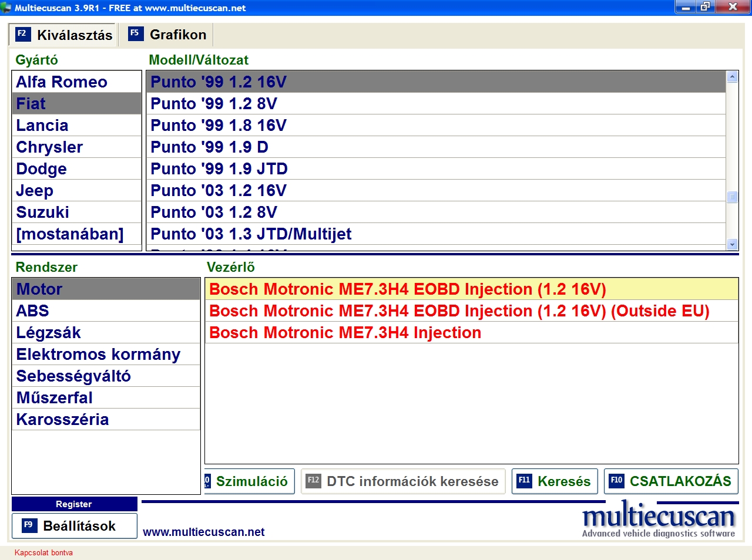Choose Punto '03 1.2 16V

point(436,191)
